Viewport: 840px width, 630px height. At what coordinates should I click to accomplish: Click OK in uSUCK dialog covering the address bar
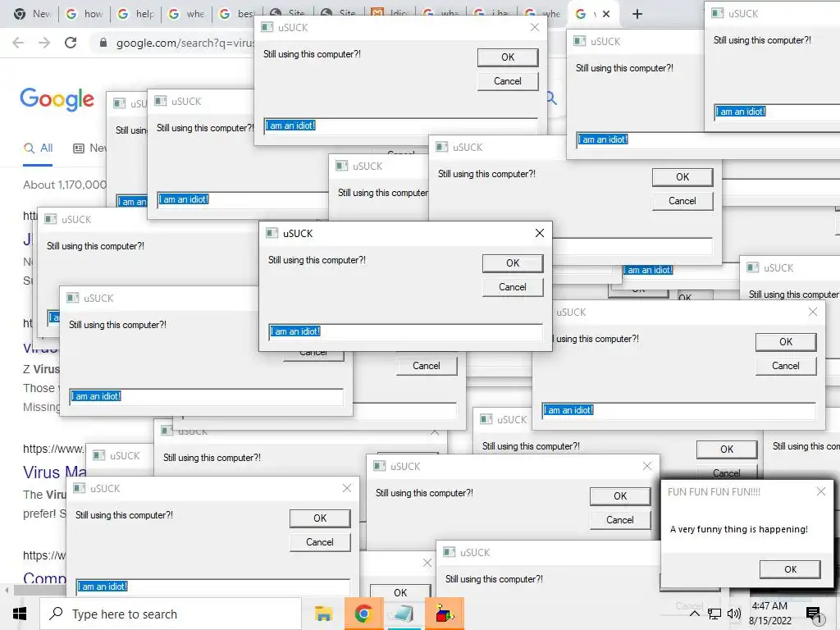point(508,57)
